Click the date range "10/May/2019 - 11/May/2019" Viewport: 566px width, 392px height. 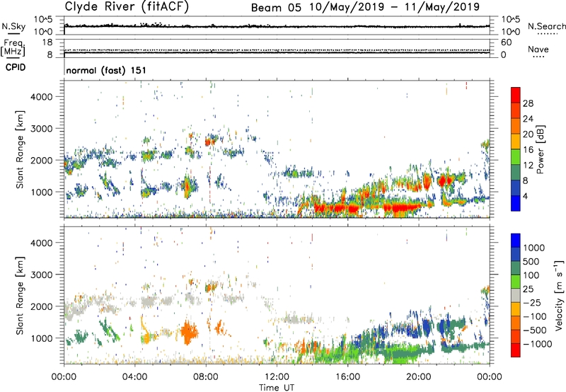(395, 7)
